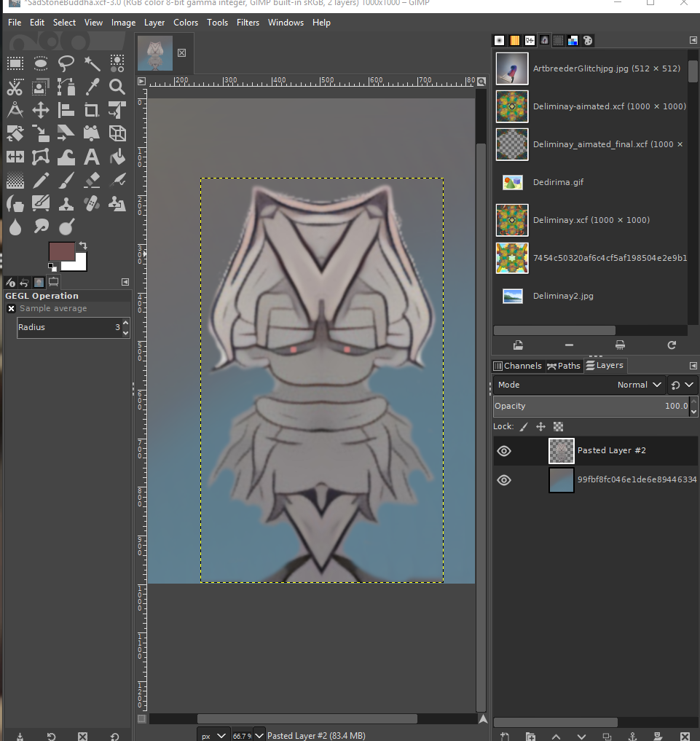Choose the Fuzzy Select magic wand
The height and width of the screenshot is (741, 700).
[x=92, y=63]
